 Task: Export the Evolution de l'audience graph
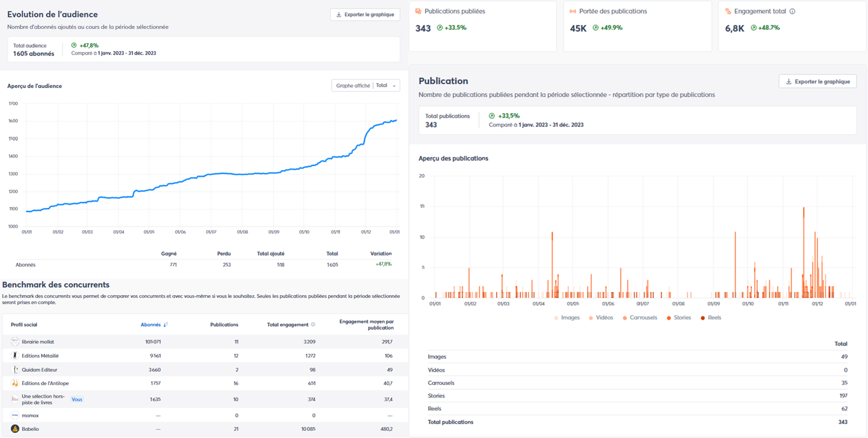(365, 15)
